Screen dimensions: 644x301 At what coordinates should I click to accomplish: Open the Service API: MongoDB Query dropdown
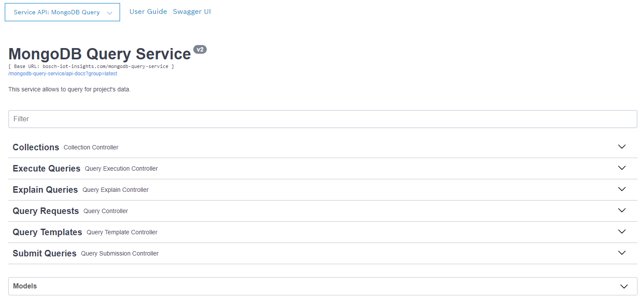pos(62,13)
